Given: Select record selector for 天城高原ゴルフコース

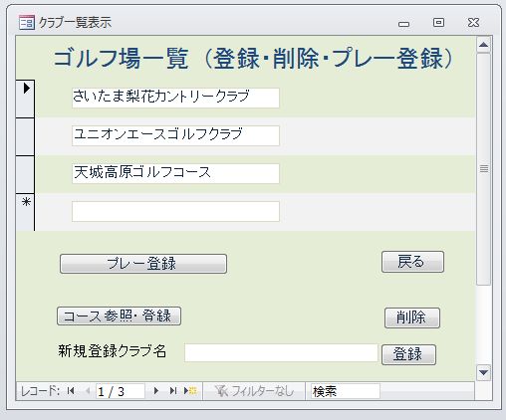Looking at the screenshot, I should point(25,174).
